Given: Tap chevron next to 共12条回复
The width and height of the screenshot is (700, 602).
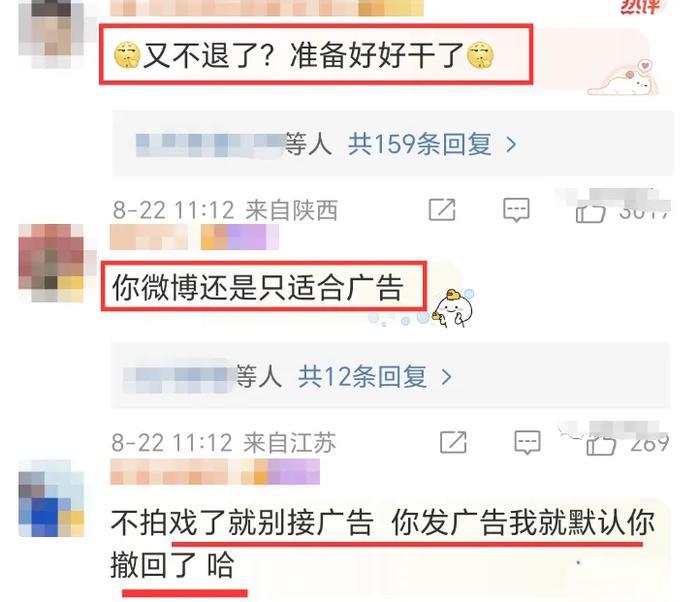Looking at the screenshot, I should pos(446,377).
